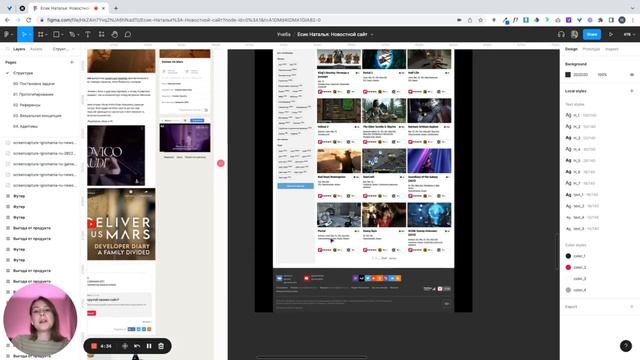Open page 00. Постановка задачи
Screen dimensions: 640x360
[x=34, y=84]
